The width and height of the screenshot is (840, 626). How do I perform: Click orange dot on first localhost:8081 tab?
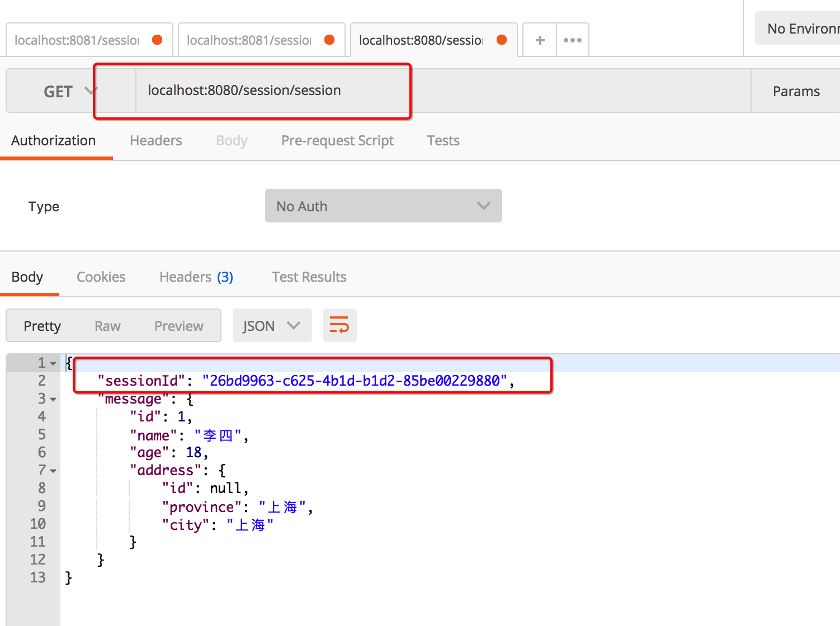(157, 40)
